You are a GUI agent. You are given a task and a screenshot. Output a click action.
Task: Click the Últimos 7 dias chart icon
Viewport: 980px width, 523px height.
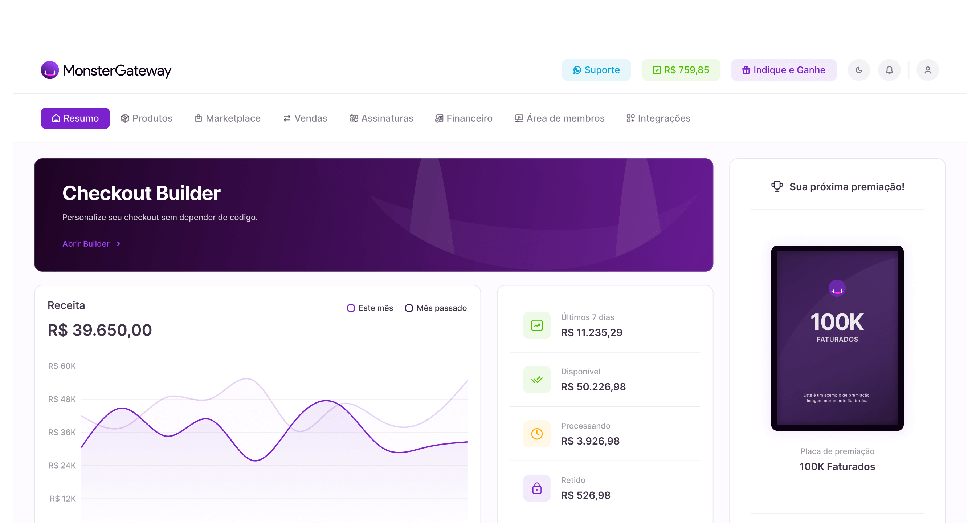coord(536,325)
